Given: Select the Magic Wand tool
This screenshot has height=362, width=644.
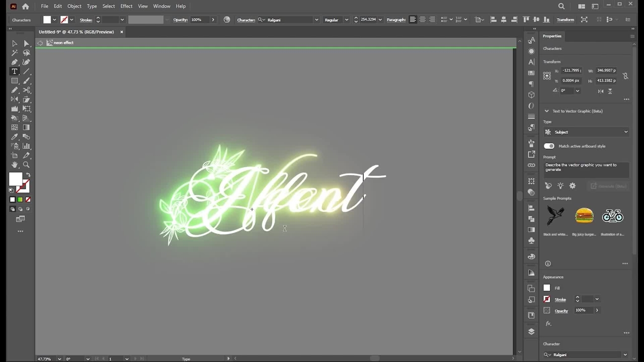Looking at the screenshot, I should click(x=15, y=53).
